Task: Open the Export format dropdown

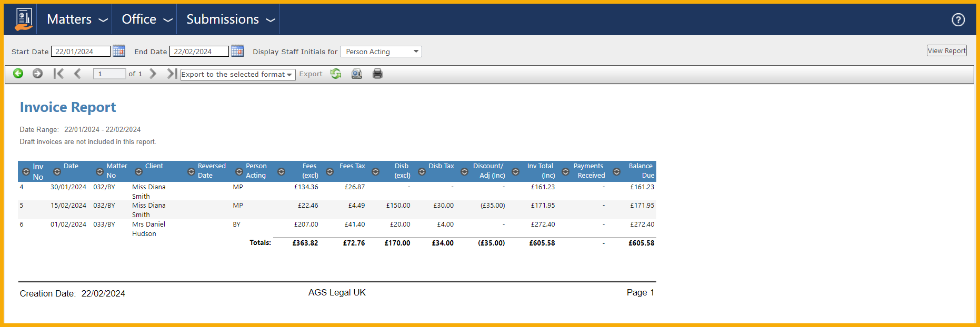Action: point(237,75)
